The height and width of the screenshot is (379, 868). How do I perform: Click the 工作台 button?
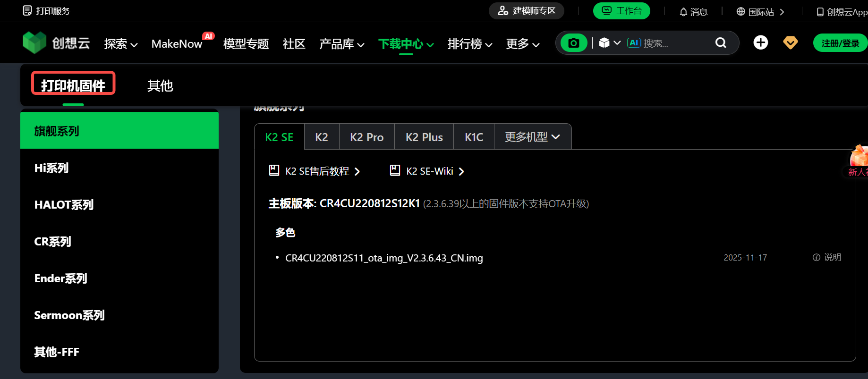click(x=621, y=11)
